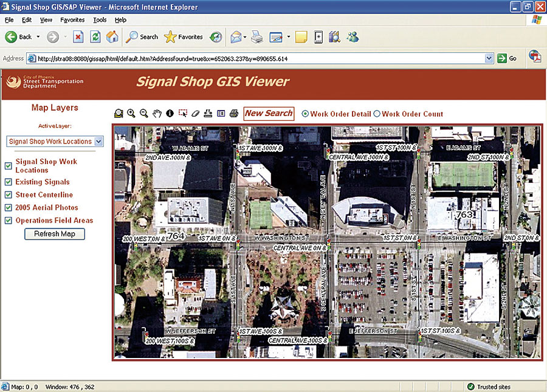Open the browser Search pane
547x392 pixels.
click(x=142, y=36)
